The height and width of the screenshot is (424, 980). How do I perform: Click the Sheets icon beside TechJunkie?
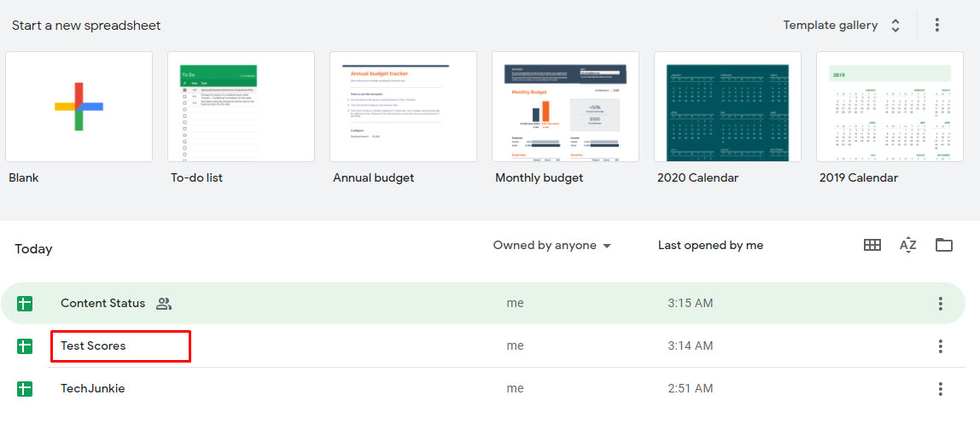click(25, 389)
